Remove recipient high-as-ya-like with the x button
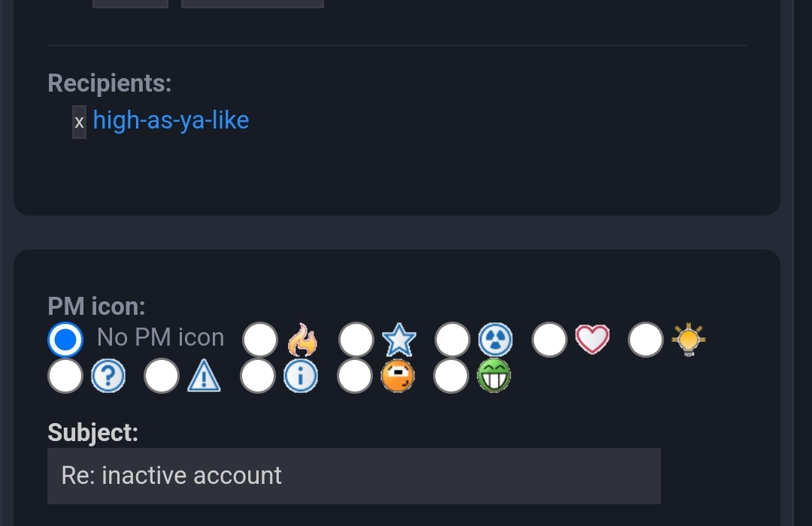The image size is (812, 526). (x=79, y=122)
